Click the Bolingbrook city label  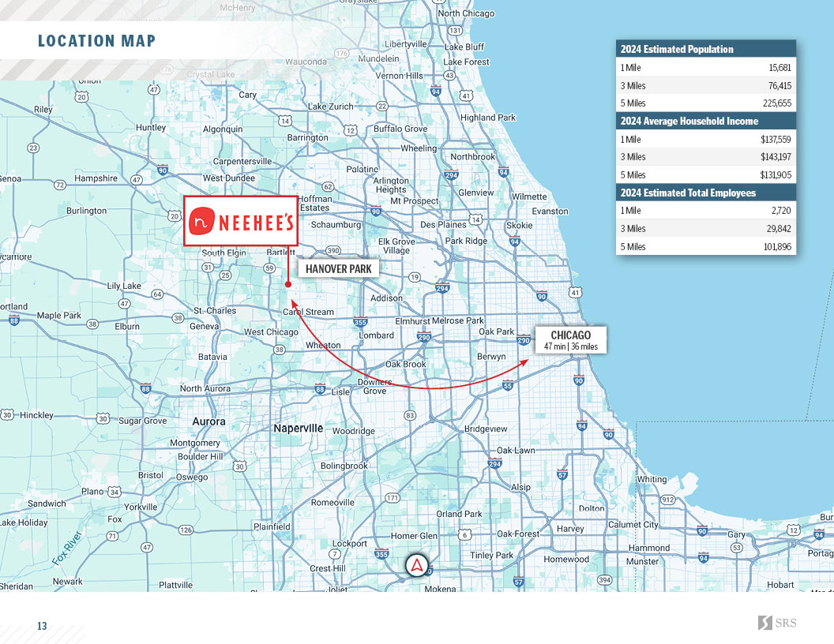click(x=344, y=466)
